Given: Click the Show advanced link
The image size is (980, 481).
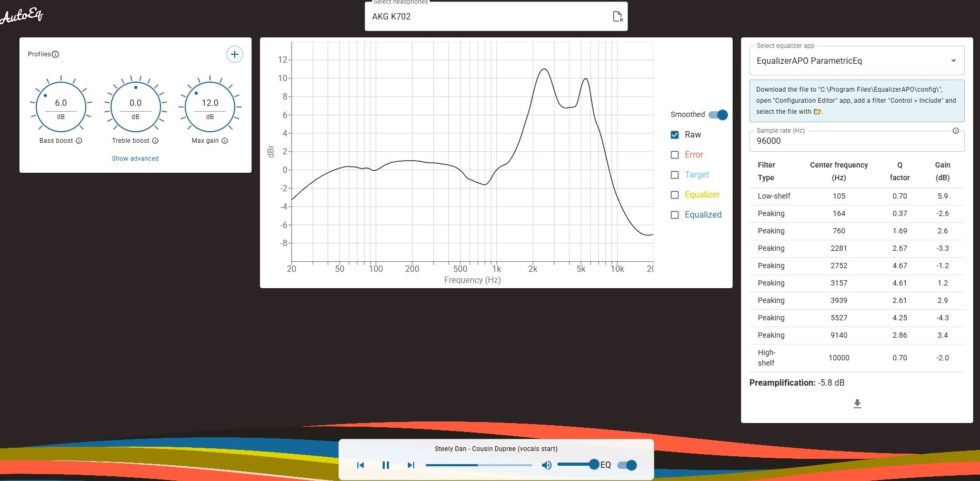Looking at the screenshot, I should [x=135, y=159].
